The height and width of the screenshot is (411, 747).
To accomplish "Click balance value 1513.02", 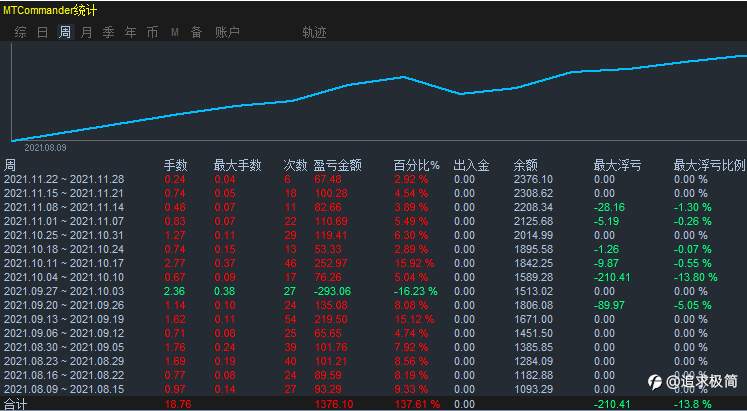I will [533, 291].
